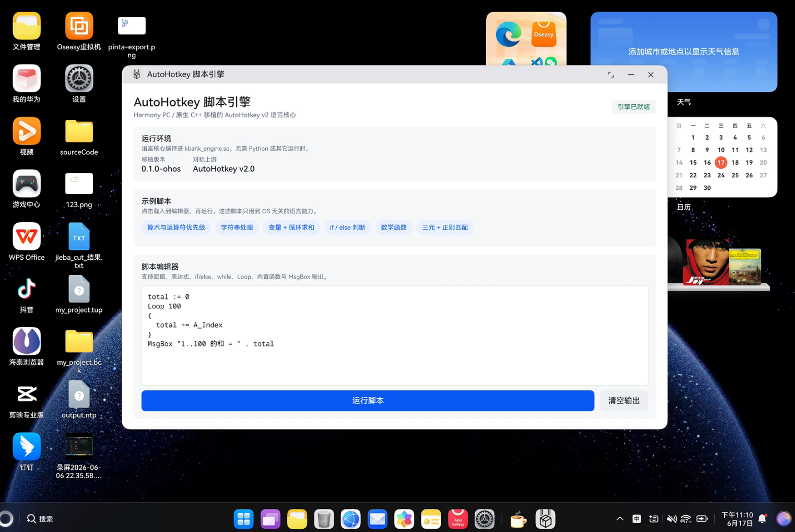Load the 数学函数 example script
This screenshot has width=795, height=532.
(x=393, y=227)
